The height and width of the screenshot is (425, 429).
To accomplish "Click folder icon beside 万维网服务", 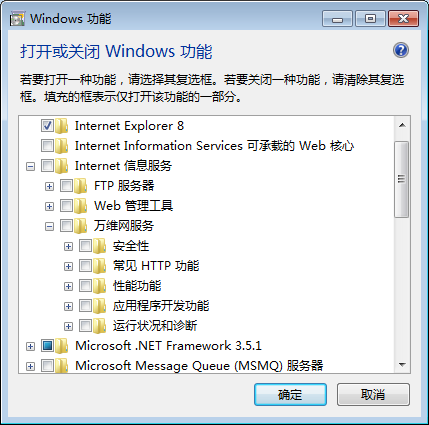I will tap(81, 226).
